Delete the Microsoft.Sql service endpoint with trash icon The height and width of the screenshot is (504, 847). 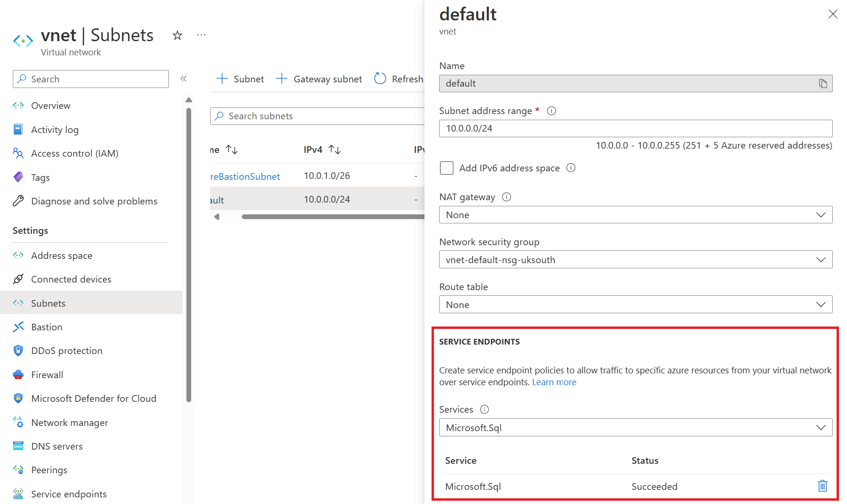[822, 486]
